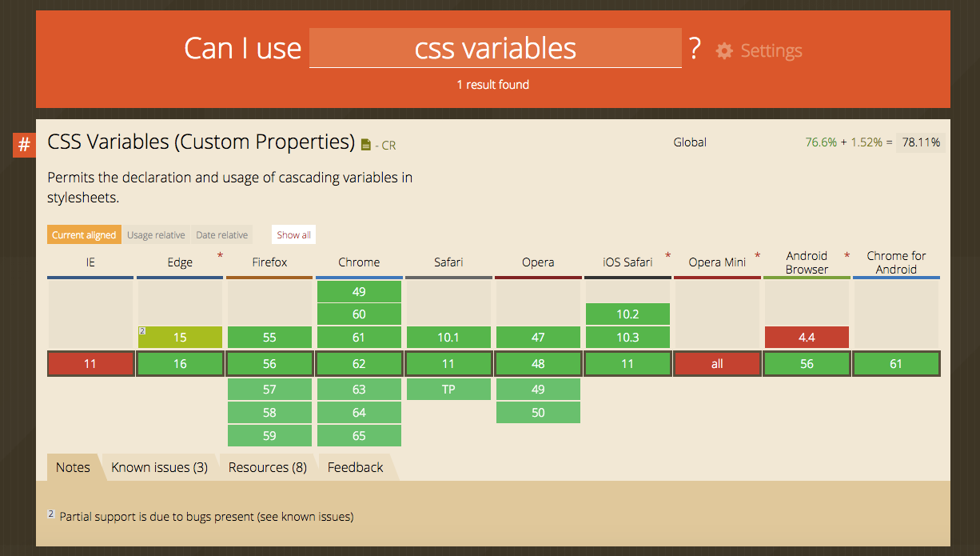The width and height of the screenshot is (980, 556).
Task: Expand the IE 11 support cell
Action: pos(90,364)
